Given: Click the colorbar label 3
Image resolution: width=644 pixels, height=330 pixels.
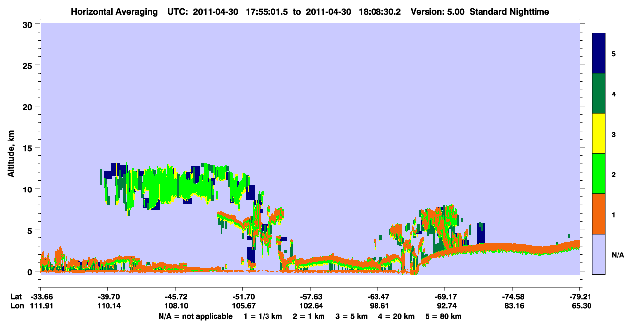Looking at the screenshot, I should [613, 134].
